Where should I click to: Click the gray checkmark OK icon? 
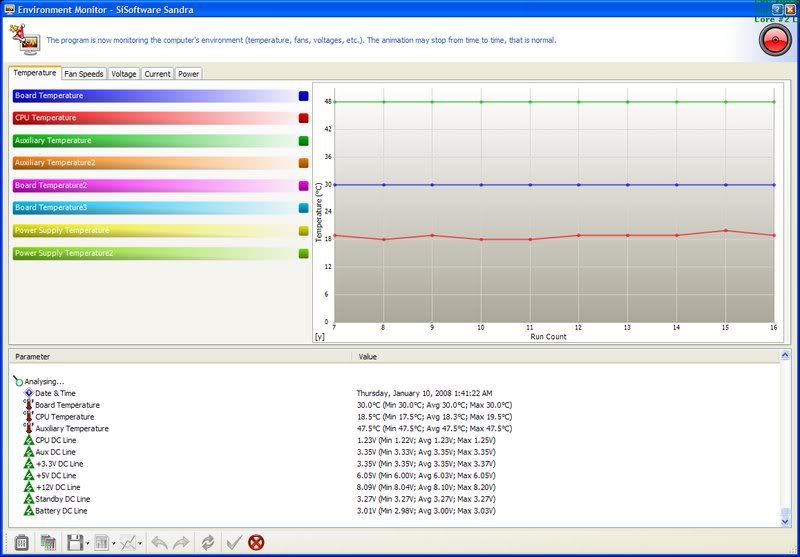233,542
